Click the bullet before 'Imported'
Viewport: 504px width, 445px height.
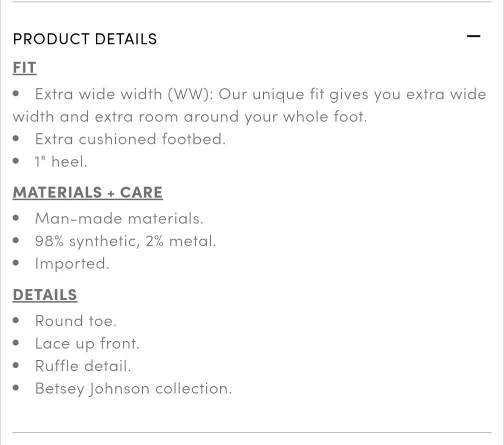pos(17,263)
